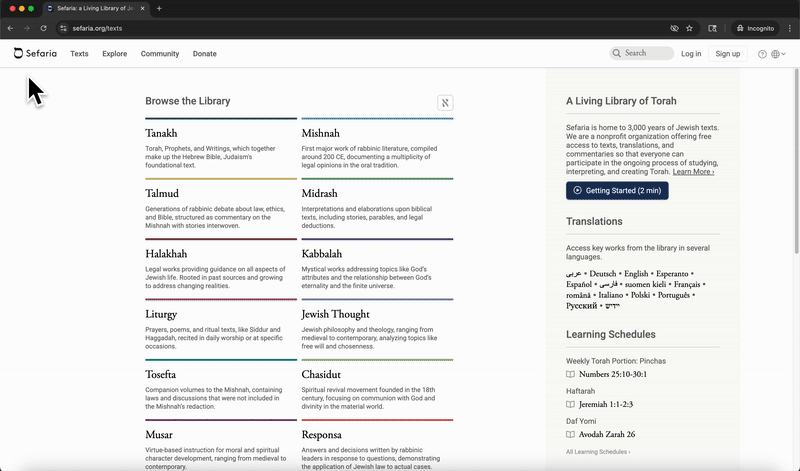Open the Mishnah category
Viewport: 800px width, 471px height.
(320, 133)
